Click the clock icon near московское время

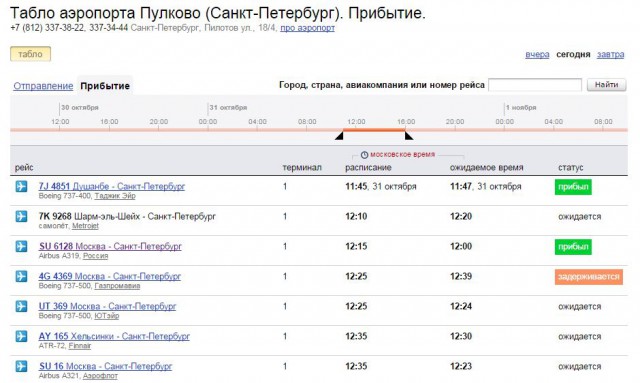pos(364,155)
